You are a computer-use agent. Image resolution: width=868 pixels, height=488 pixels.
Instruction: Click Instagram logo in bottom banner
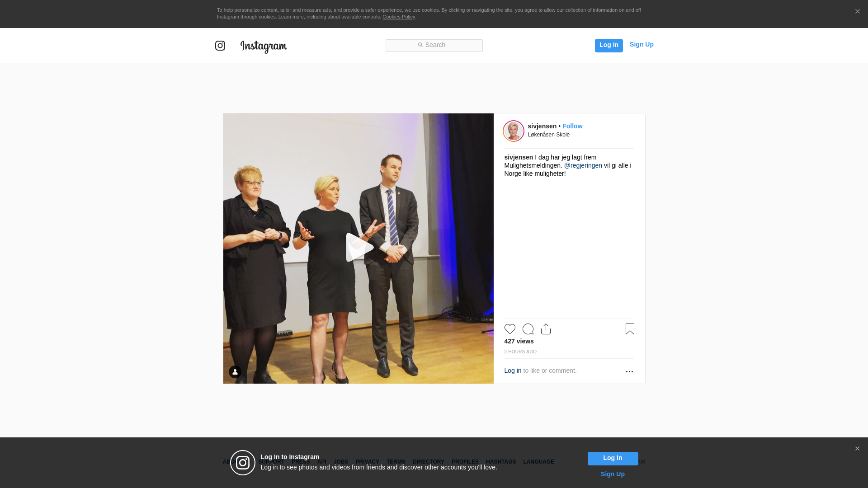(243, 463)
